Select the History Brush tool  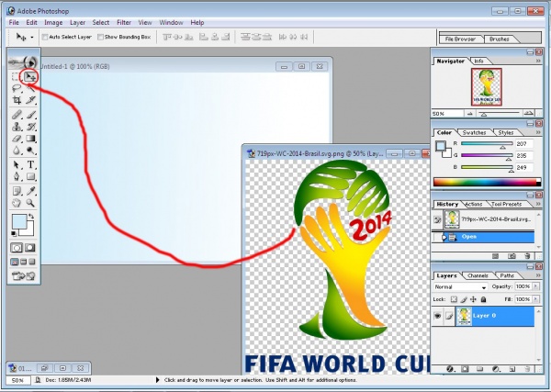point(31,127)
